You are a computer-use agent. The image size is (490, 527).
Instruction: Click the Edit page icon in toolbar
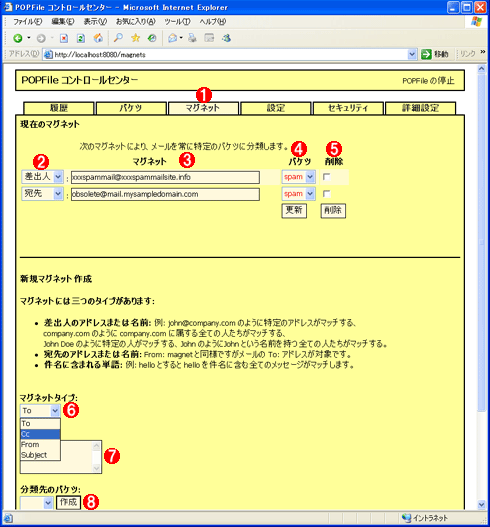tap(209, 38)
